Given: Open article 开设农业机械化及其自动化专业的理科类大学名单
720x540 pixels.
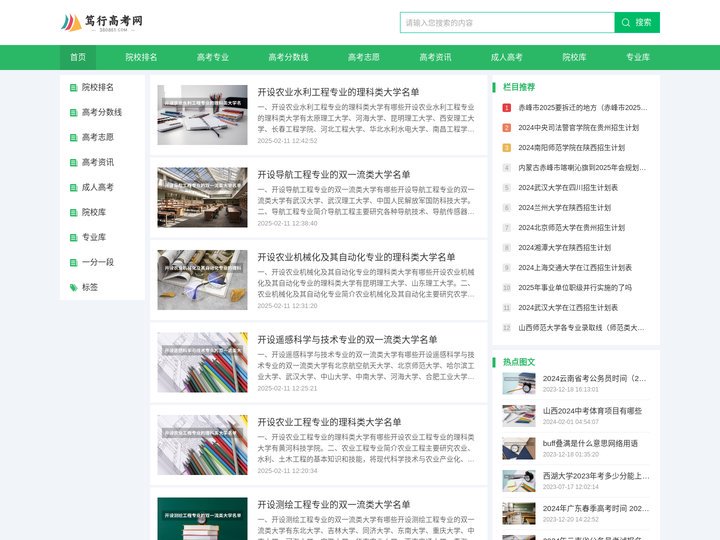Looking at the screenshot, I should click(x=356, y=257).
